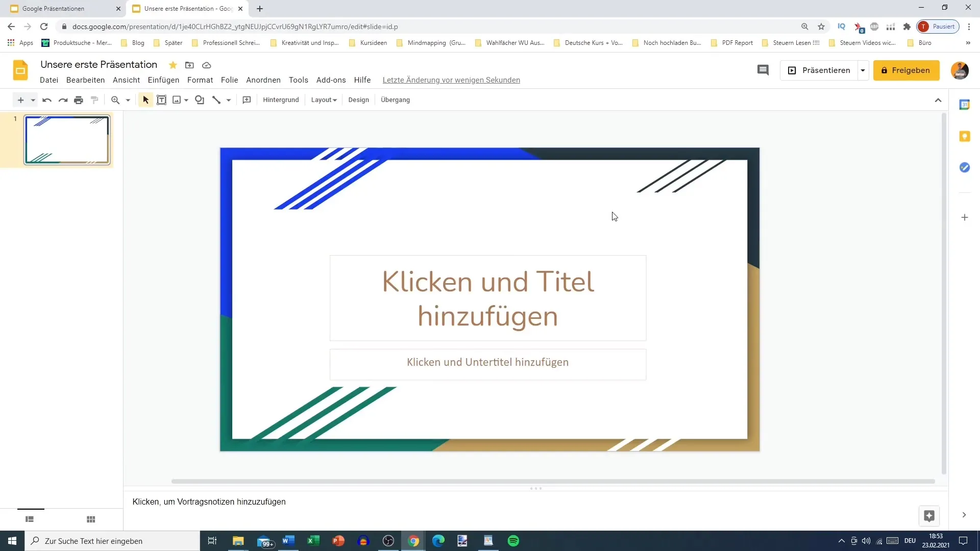
Task: Click the Undo icon in toolbar
Action: coord(46,99)
